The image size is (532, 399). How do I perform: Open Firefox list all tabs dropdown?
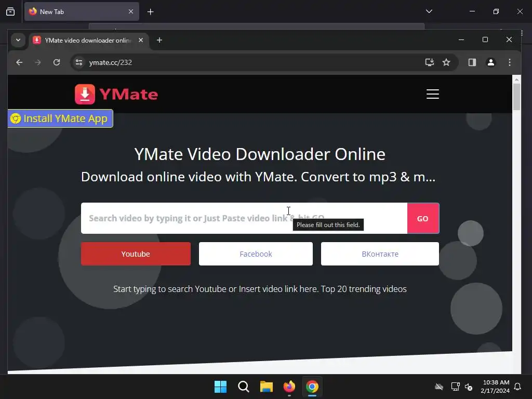click(429, 11)
